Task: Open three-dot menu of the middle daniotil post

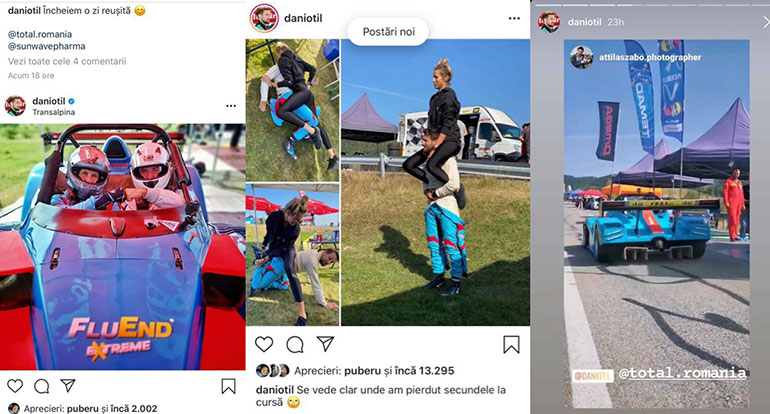Action: pos(514,18)
